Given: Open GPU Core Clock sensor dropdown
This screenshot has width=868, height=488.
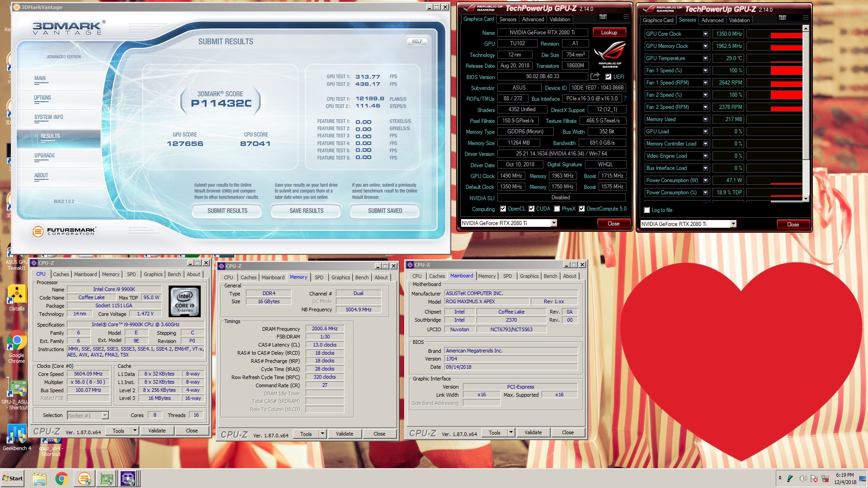Looking at the screenshot, I should 705,34.
